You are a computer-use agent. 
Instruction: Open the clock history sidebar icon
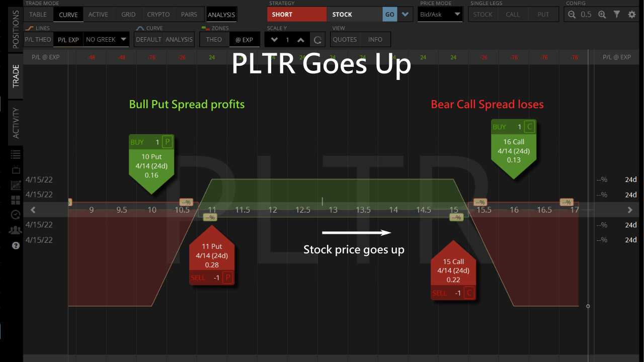16,215
